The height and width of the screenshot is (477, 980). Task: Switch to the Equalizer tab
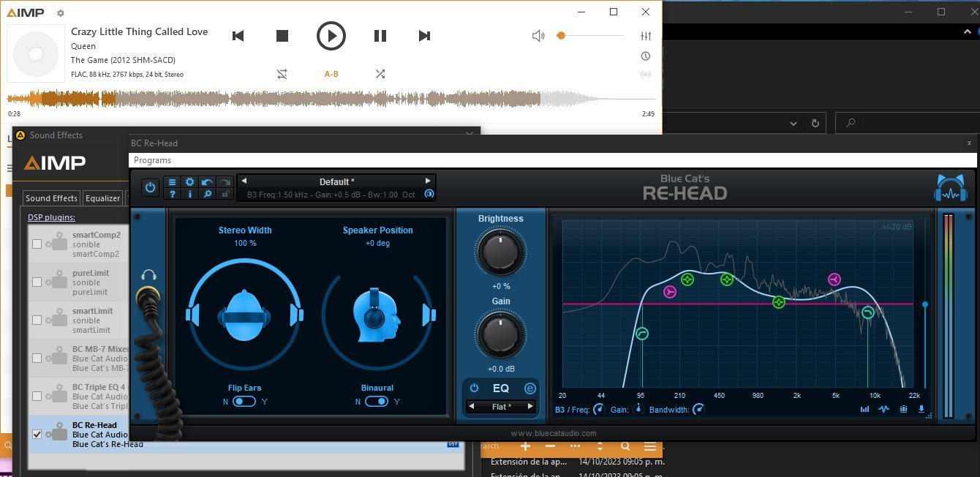102,198
